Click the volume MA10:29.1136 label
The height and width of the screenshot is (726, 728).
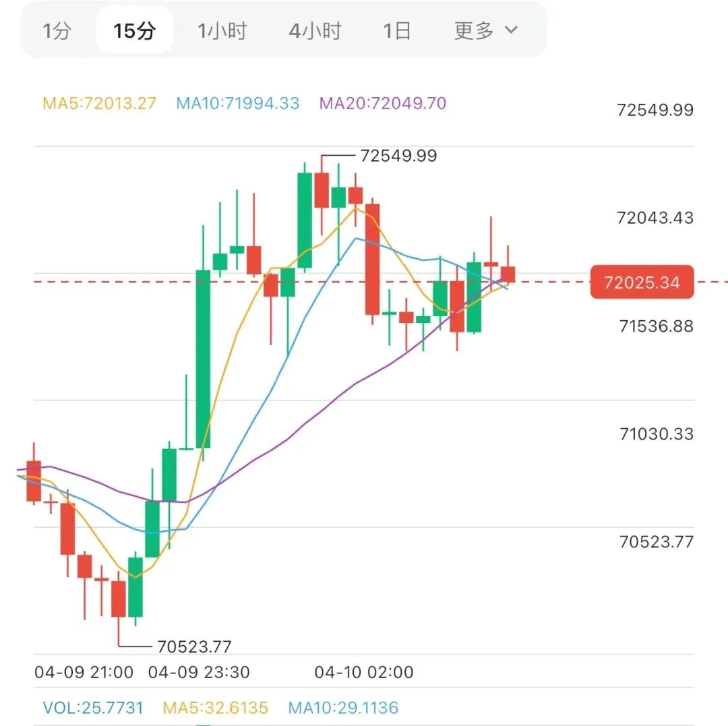(343, 708)
